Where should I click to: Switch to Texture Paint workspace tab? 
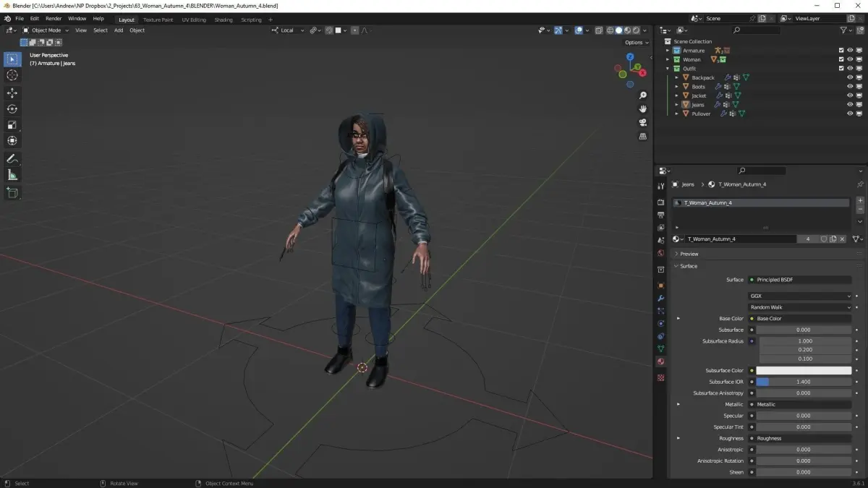pyautogui.click(x=158, y=20)
